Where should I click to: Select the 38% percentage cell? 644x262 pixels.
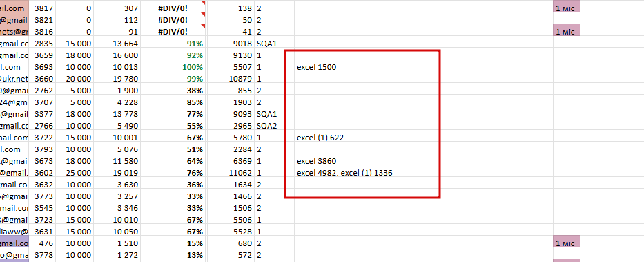click(173, 91)
